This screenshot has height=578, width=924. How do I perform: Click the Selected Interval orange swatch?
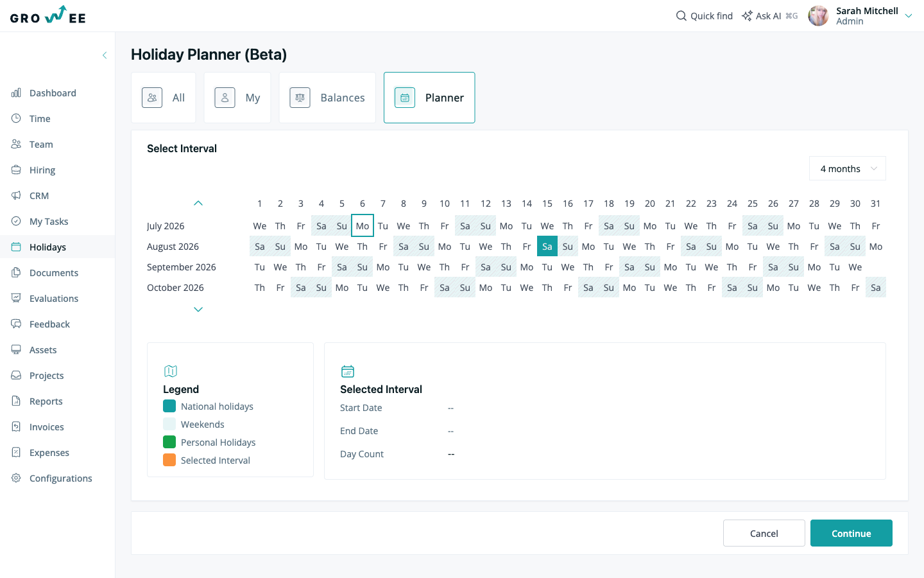pyautogui.click(x=169, y=460)
